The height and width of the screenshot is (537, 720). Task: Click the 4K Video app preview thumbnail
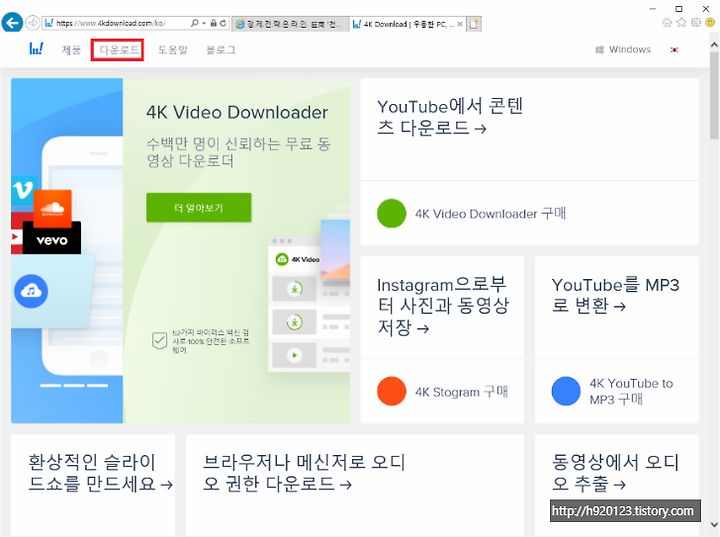pos(309,303)
